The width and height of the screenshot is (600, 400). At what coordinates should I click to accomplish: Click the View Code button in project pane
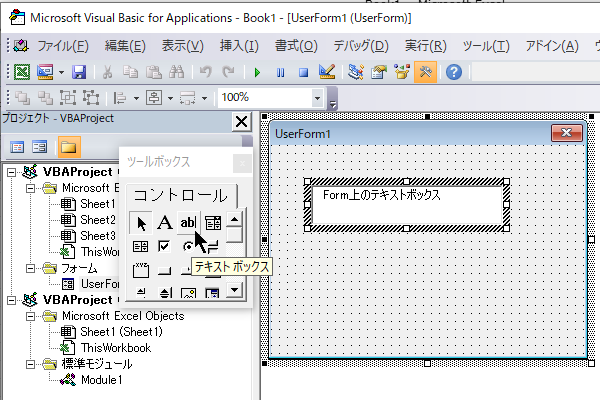[17, 147]
